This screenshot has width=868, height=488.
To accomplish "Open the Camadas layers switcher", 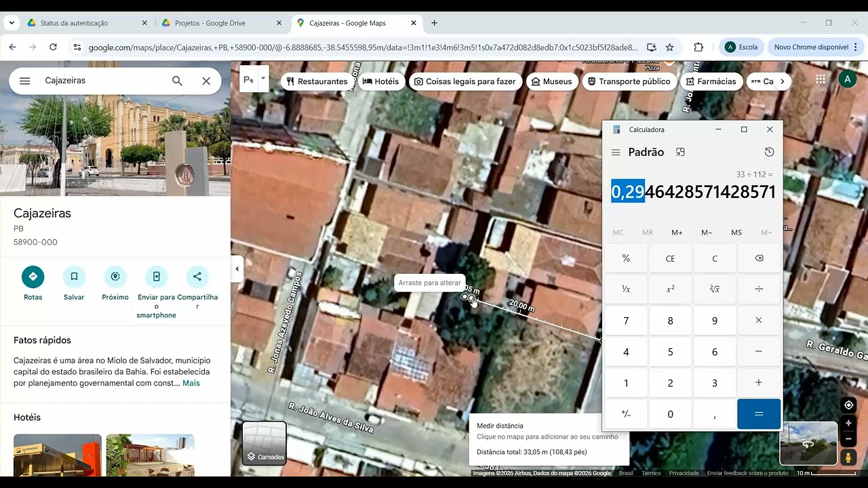I will tap(264, 443).
